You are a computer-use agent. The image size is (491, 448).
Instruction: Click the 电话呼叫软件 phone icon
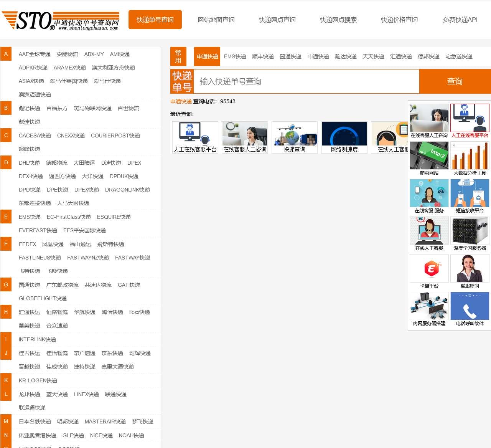tap(470, 306)
